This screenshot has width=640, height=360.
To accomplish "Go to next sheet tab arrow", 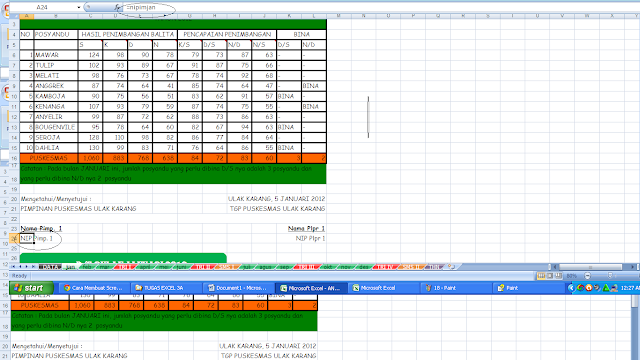I will point(26,267).
